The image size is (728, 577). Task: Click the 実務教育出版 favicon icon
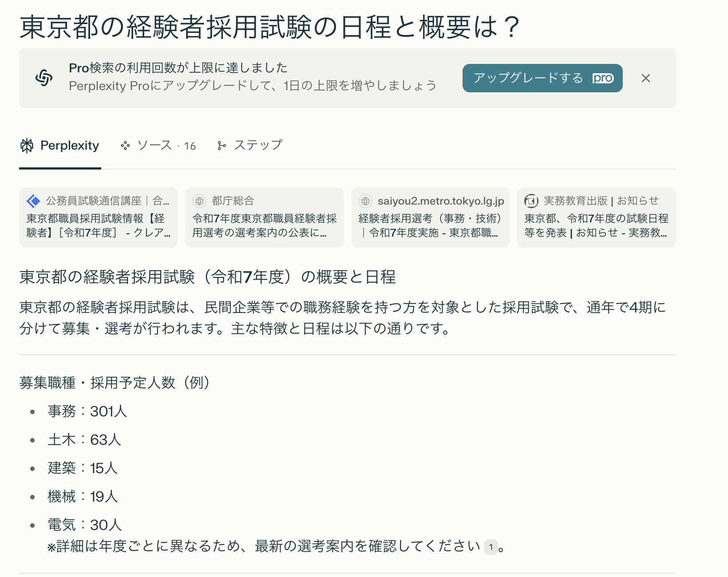point(531,201)
